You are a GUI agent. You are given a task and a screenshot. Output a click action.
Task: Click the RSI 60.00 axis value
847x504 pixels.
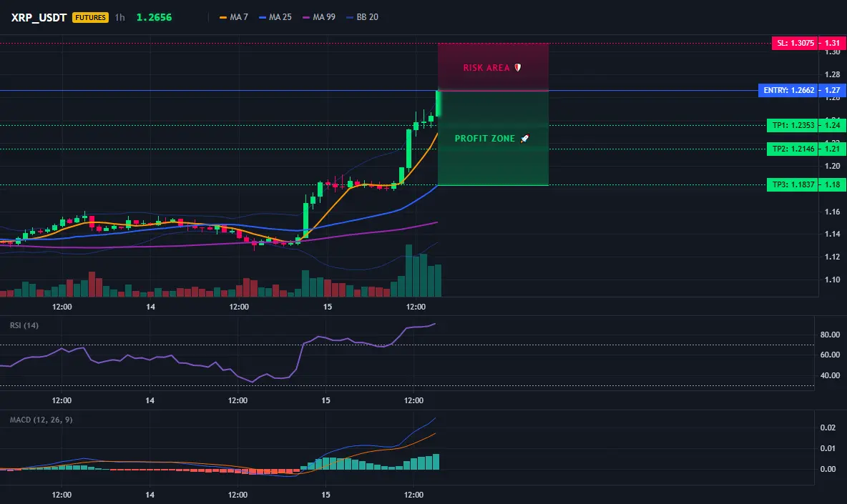pos(830,355)
